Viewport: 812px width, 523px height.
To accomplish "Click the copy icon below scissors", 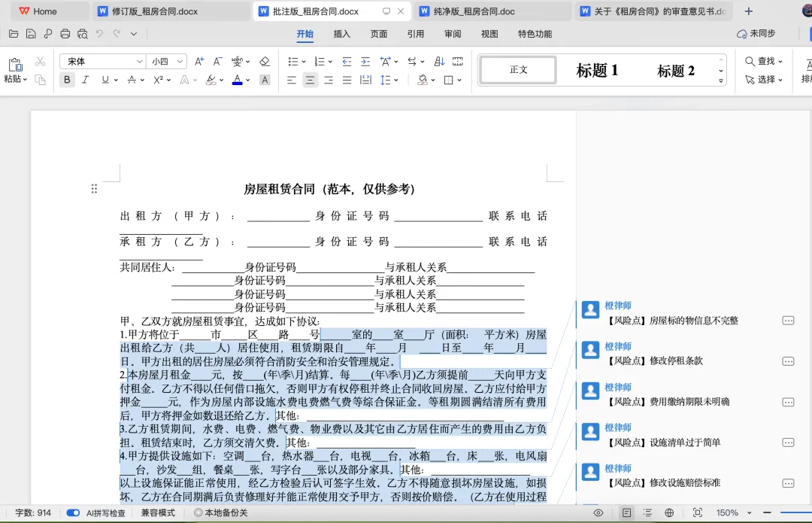I will click(40, 80).
